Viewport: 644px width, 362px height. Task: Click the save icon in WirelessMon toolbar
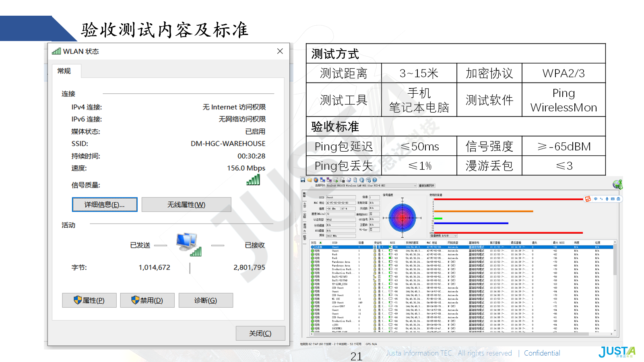coord(303,180)
